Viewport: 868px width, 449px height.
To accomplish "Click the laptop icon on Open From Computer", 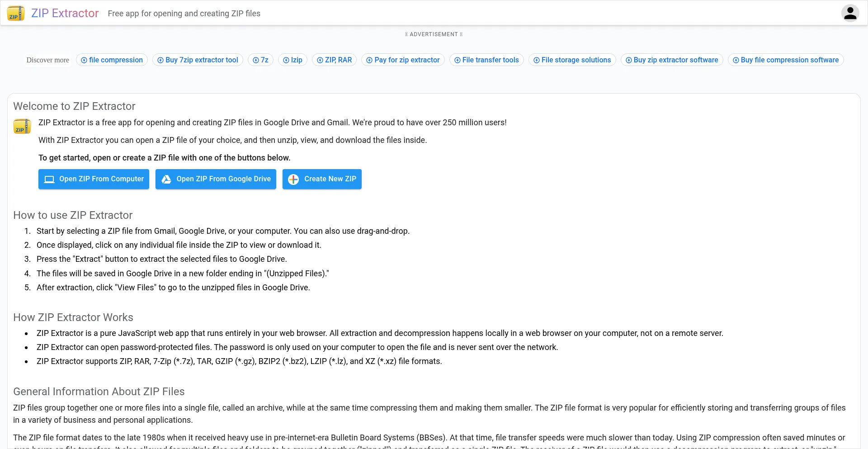I will coord(49,180).
